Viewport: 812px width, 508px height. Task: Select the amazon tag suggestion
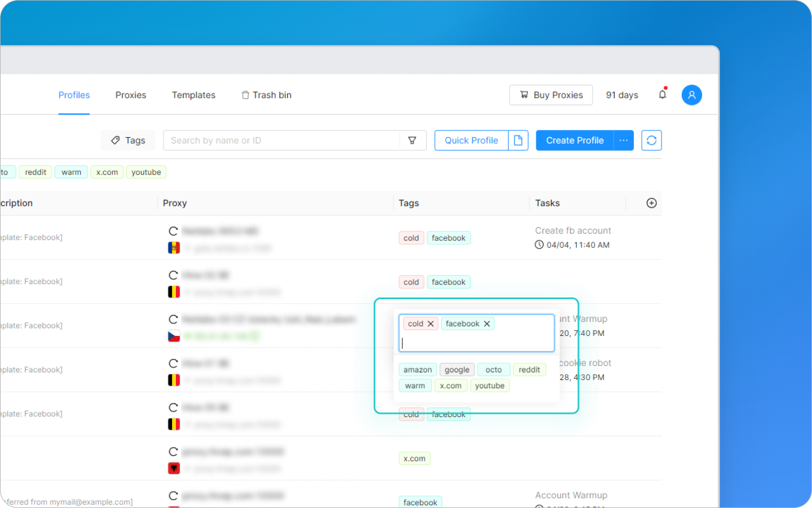pos(417,370)
